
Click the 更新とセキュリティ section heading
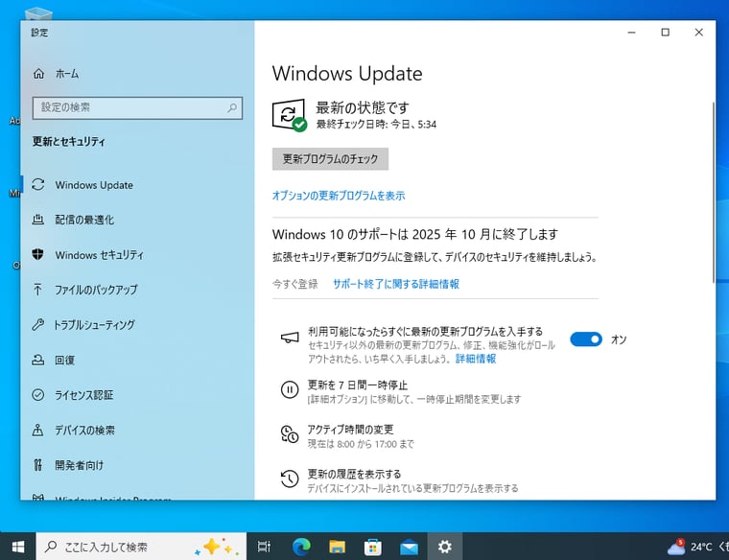pos(69,142)
